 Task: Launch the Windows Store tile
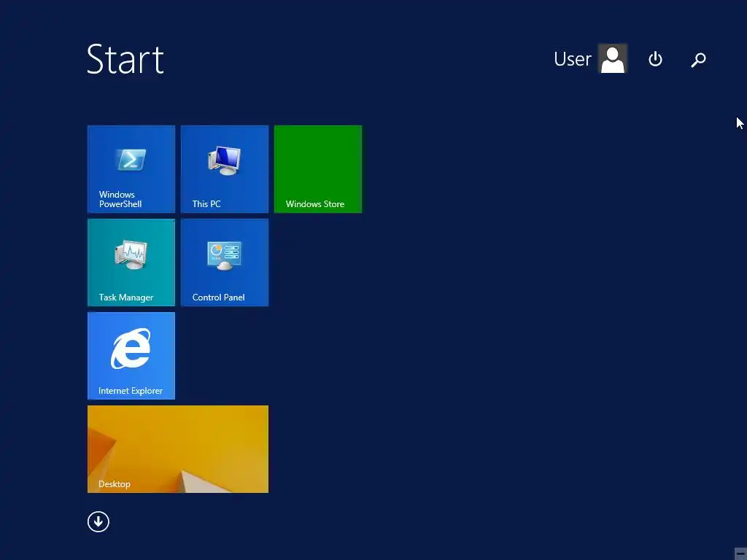click(318, 169)
